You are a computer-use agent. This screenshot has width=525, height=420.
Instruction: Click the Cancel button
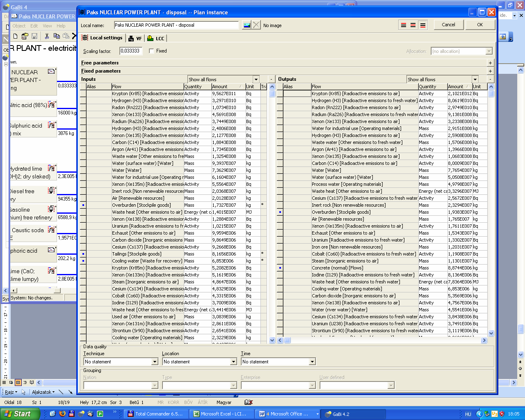pos(448,25)
